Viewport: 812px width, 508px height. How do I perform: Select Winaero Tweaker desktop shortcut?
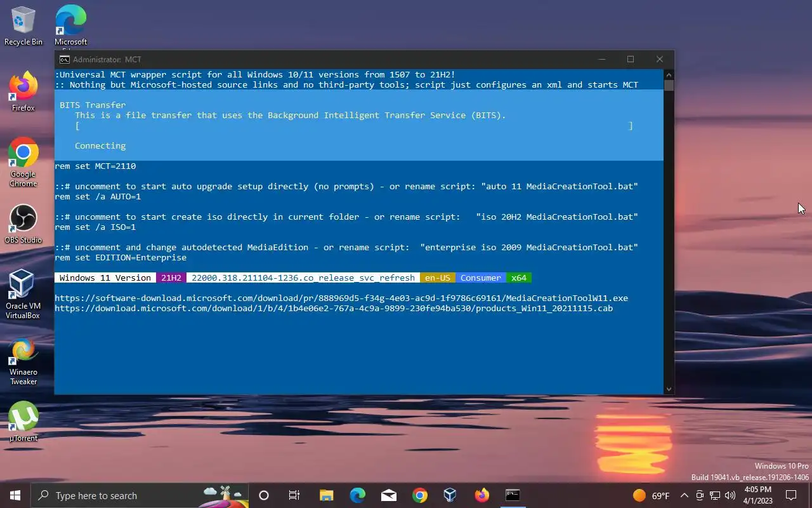coord(23,361)
